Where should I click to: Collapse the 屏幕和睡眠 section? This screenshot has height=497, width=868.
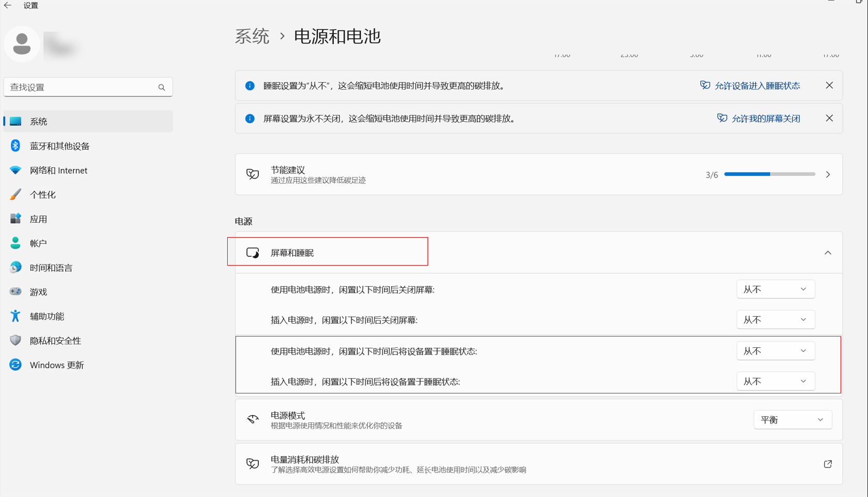coord(828,253)
